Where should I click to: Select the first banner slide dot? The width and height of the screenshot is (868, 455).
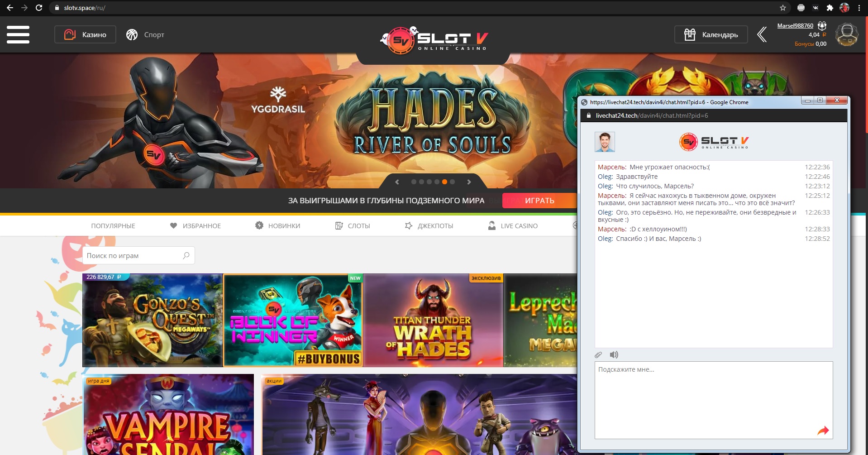pyautogui.click(x=414, y=182)
